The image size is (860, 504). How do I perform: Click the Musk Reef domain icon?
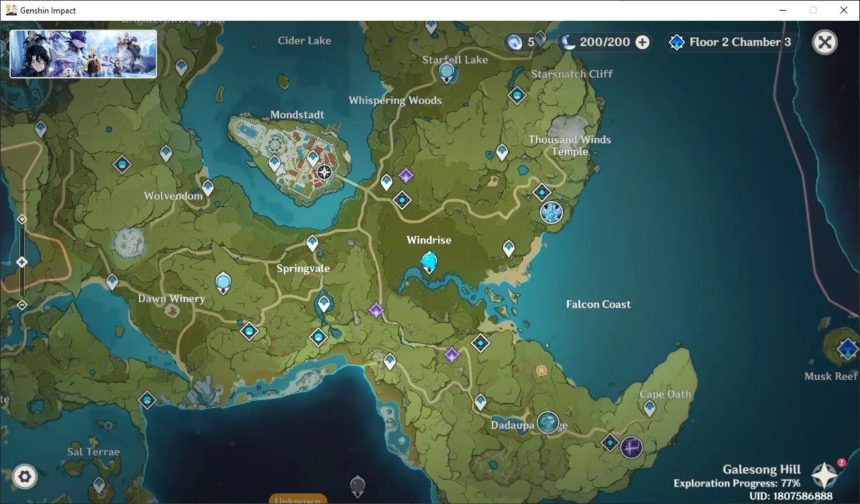click(848, 349)
